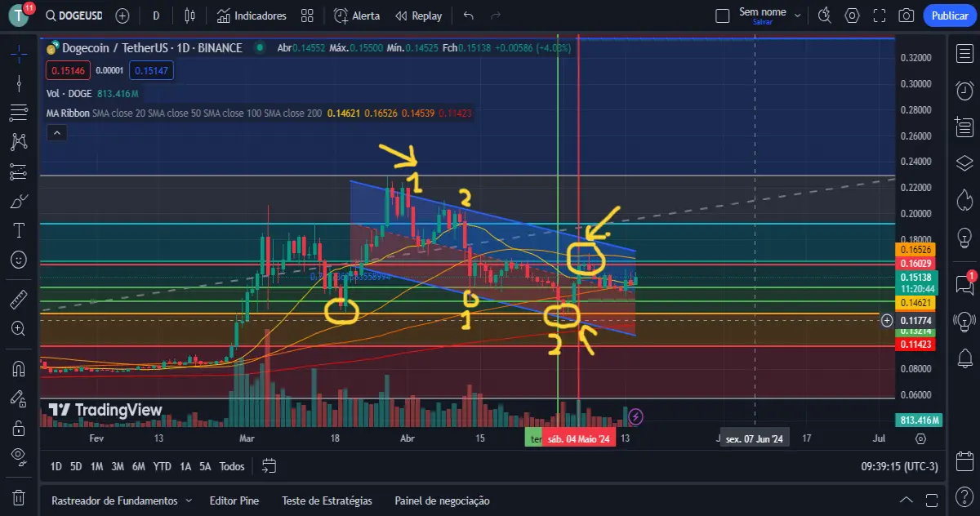The image size is (980, 516).
Task: Open the user profile avatar menu
Action: pyautogui.click(x=18, y=16)
